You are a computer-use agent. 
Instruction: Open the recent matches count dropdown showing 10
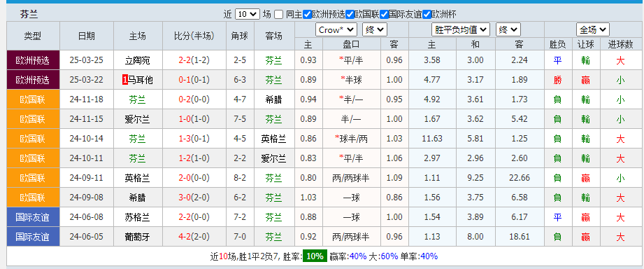[x=248, y=15]
